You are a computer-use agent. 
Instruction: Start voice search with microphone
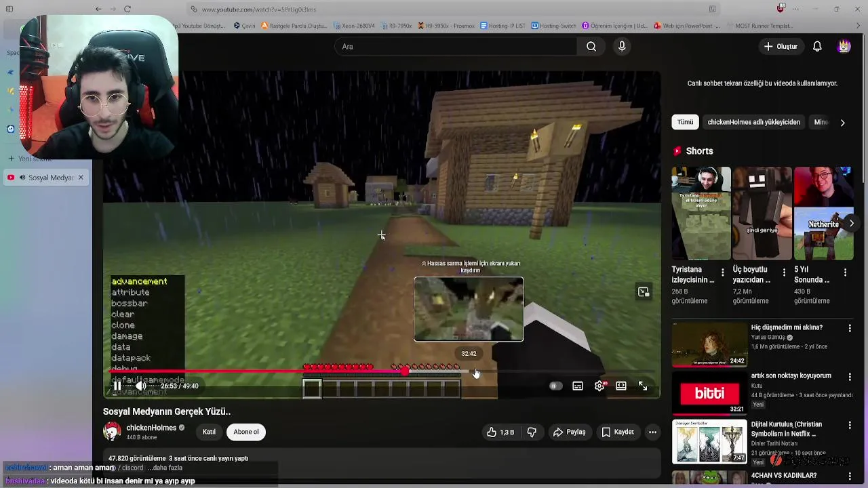(x=622, y=46)
